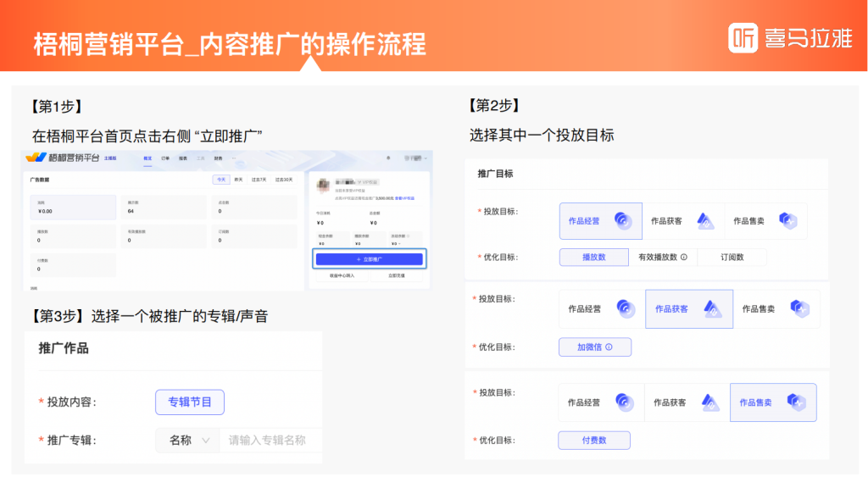Click the 推广目标 panel heading

(x=495, y=174)
